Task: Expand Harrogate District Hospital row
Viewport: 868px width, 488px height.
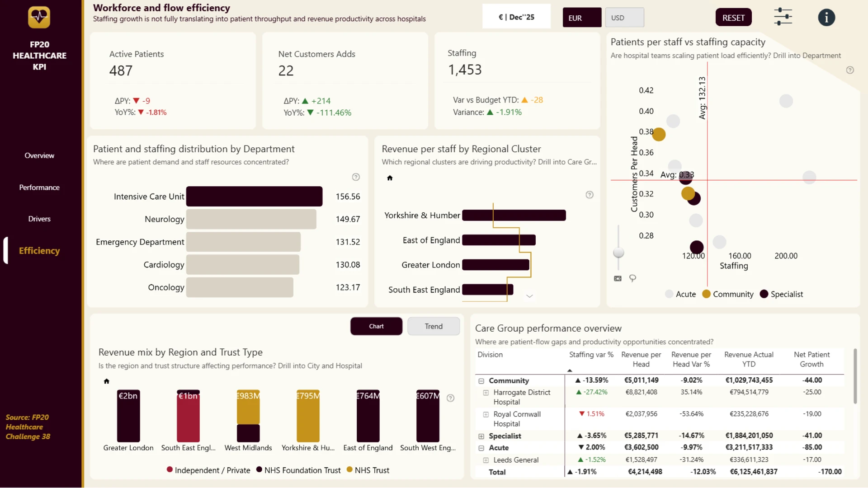Action: (x=486, y=393)
